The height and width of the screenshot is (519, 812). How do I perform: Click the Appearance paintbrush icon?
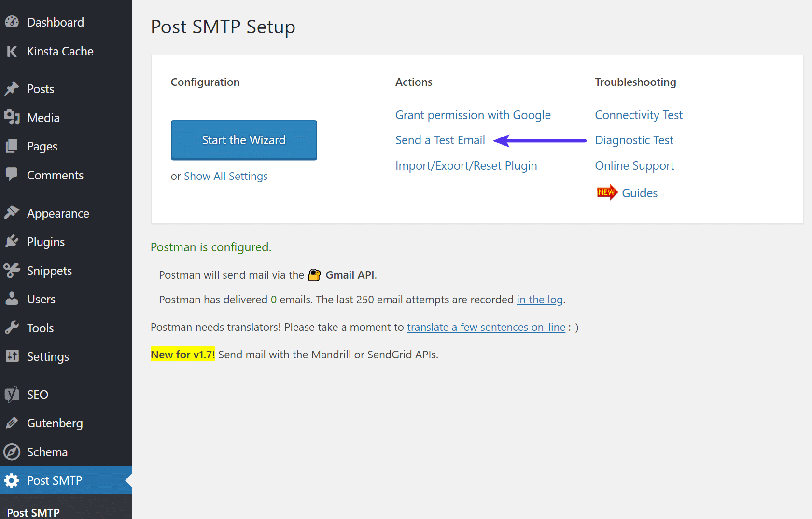click(x=11, y=213)
